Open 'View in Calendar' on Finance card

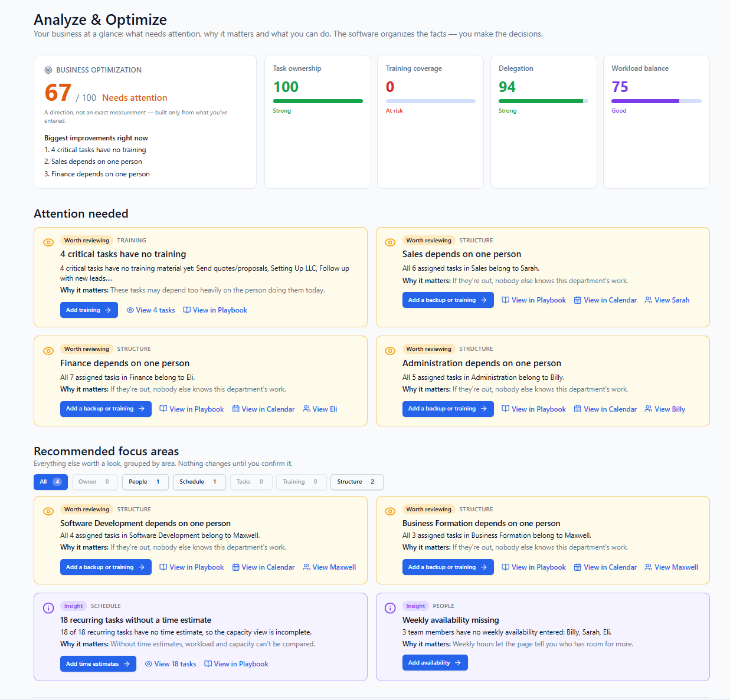tap(263, 409)
